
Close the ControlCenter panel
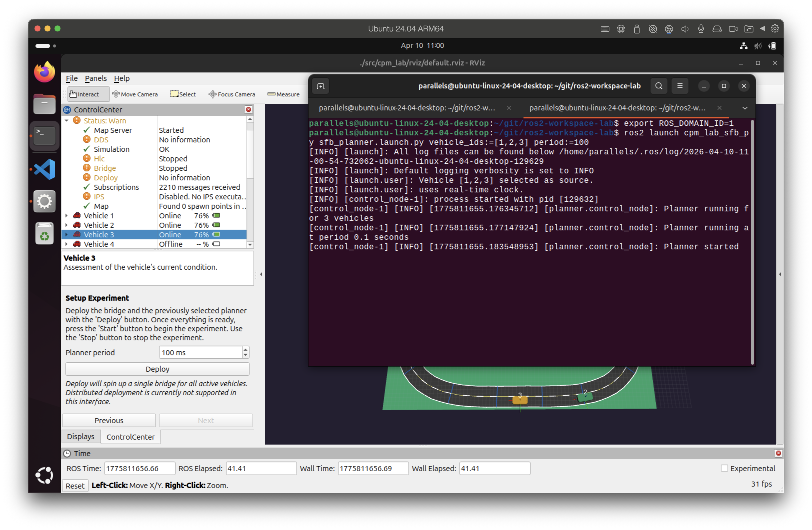coord(248,109)
